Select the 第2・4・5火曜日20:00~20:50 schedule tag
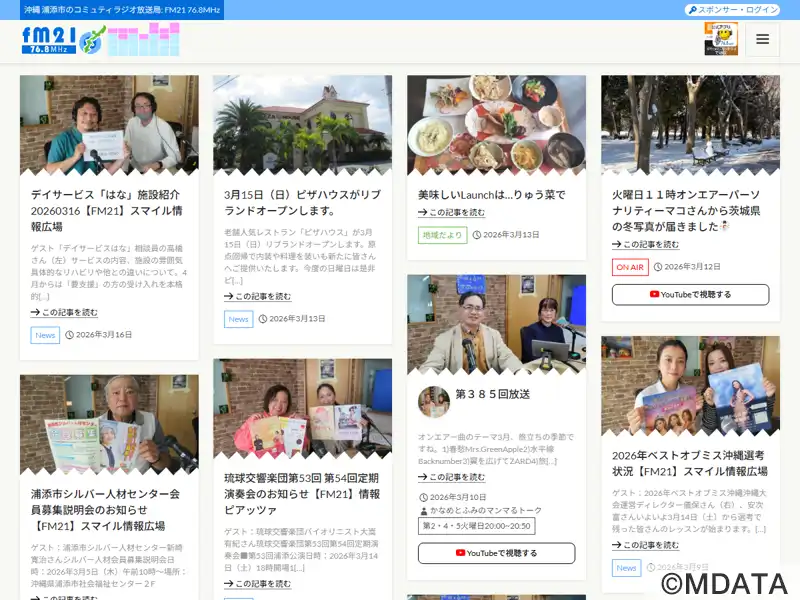This screenshot has height=600, width=800. [477, 526]
